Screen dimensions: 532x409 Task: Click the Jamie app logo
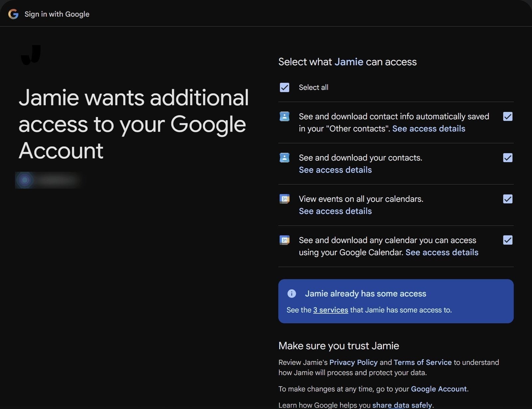pyautogui.click(x=31, y=55)
